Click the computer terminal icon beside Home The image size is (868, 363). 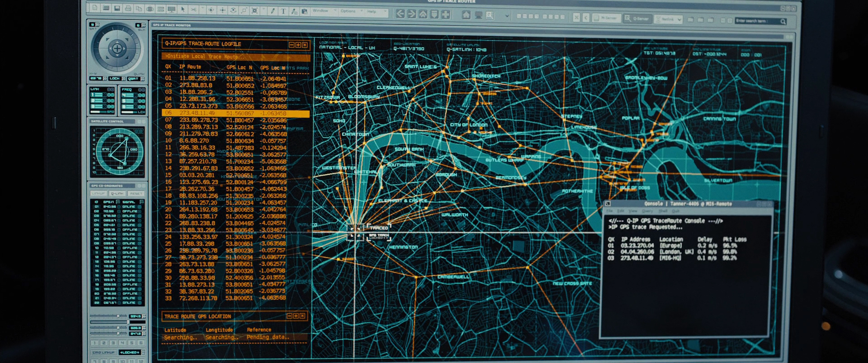478,15
